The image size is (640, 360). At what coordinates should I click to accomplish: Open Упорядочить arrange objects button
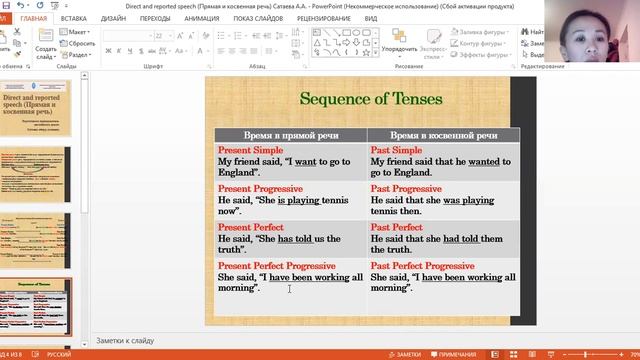[x=399, y=42]
